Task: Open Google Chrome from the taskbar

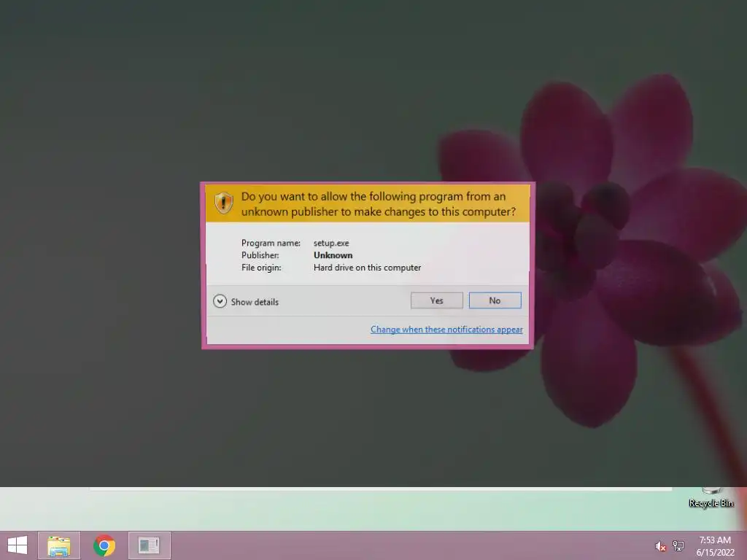Action: tap(104, 545)
